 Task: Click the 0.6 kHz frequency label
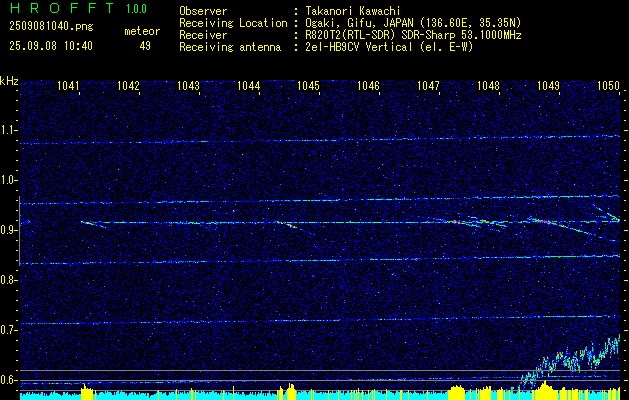[x=8, y=380]
